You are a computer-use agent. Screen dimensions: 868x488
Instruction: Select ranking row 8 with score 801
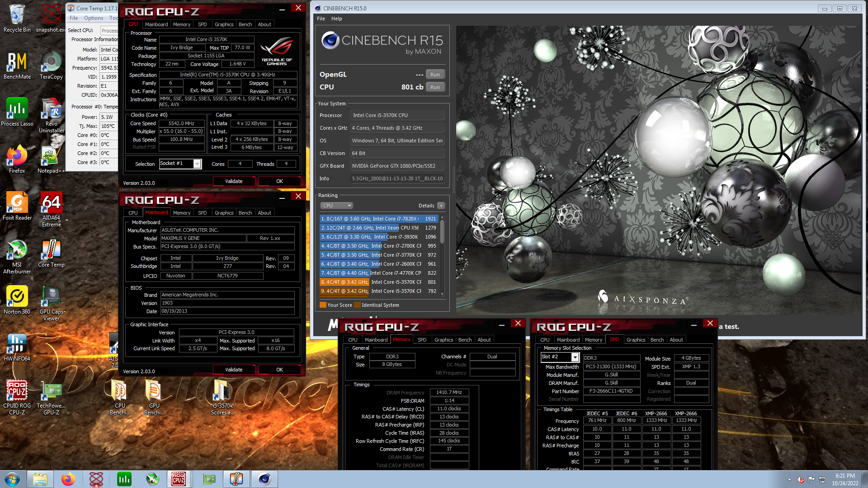(x=379, y=282)
